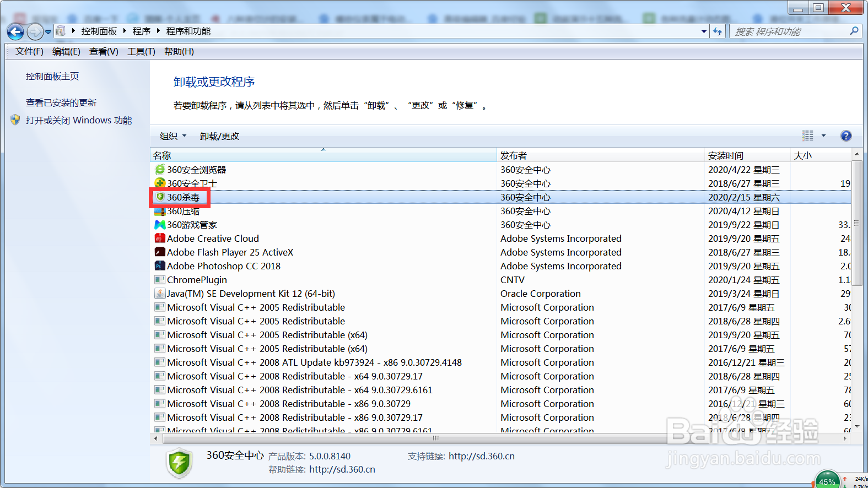
Task: Open the 工具(T) menu
Action: tap(141, 51)
